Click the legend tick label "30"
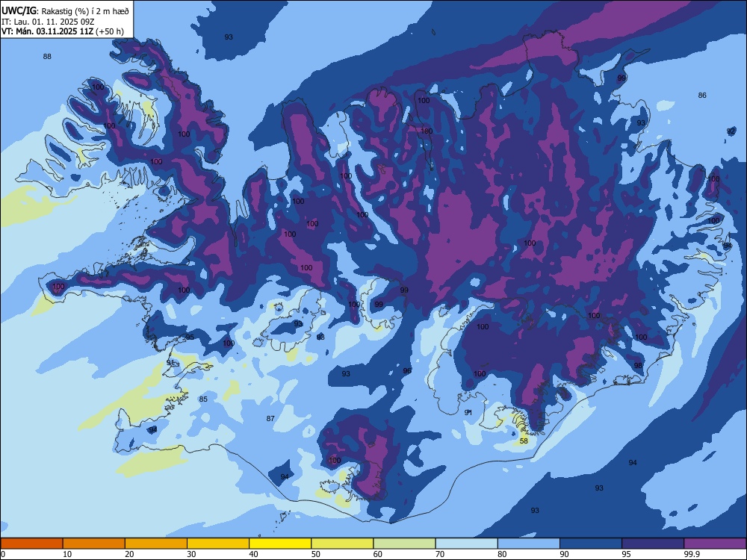 [x=191, y=554]
